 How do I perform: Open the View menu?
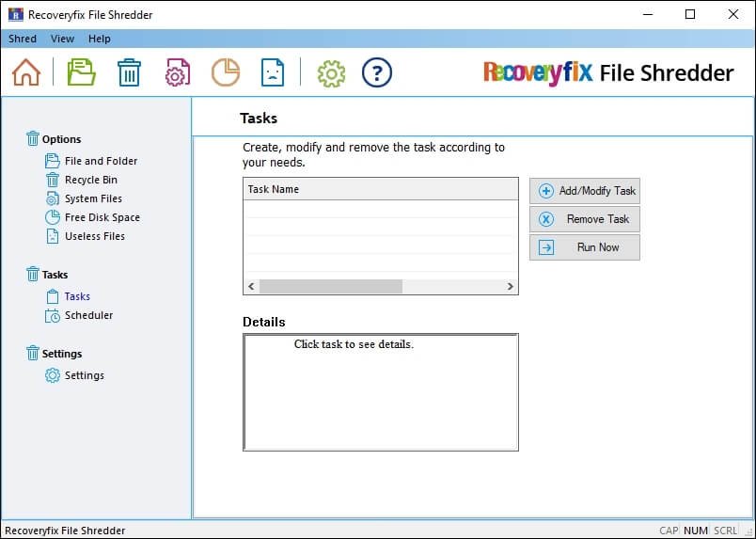click(x=62, y=39)
